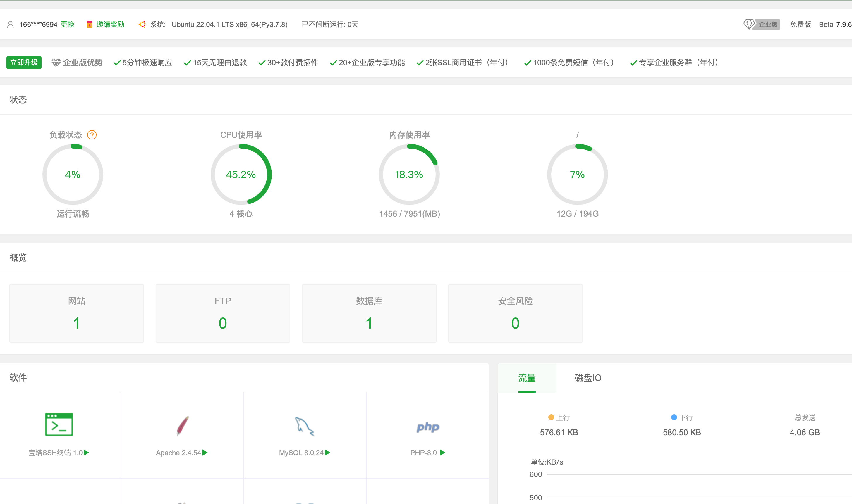The height and width of the screenshot is (504, 852).
Task: Switch to the 磁盘IO tab
Action: [588, 378]
